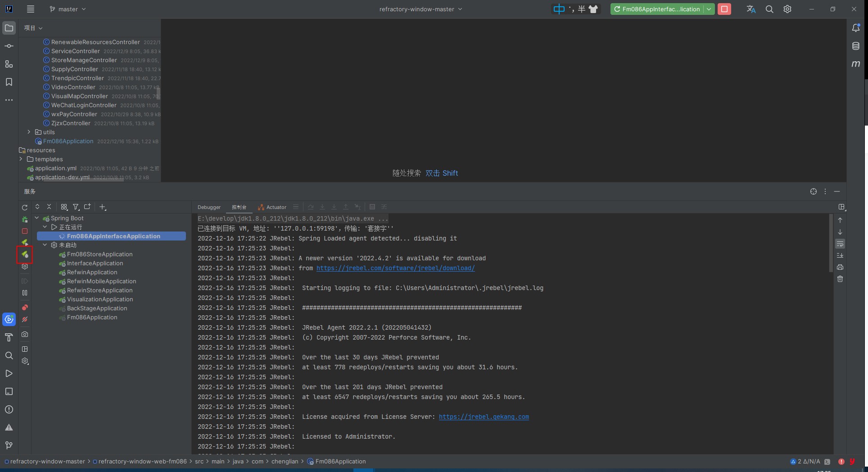This screenshot has height=472, width=868.
Task: Click the pause program icon
Action: tap(25, 293)
